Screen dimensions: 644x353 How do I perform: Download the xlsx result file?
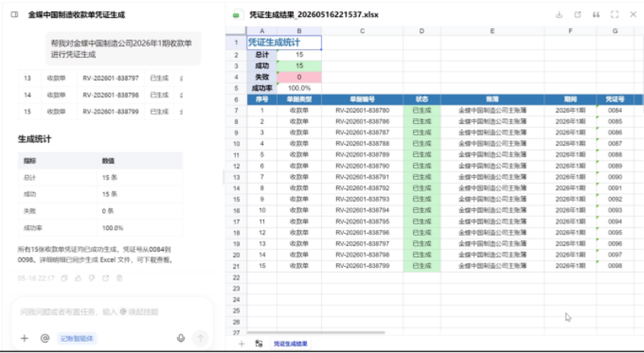pos(559,14)
